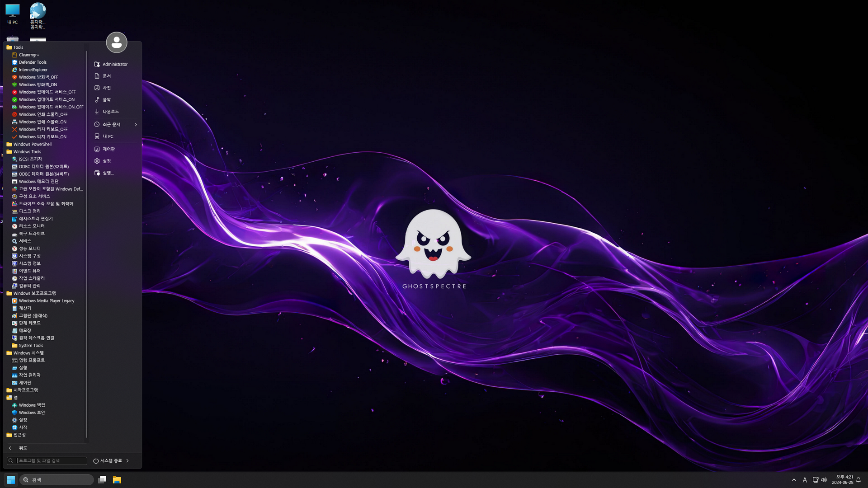This screenshot has width=868, height=488.
Task: Turn Windows update service on (서비스_ON)
Action: point(46,99)
